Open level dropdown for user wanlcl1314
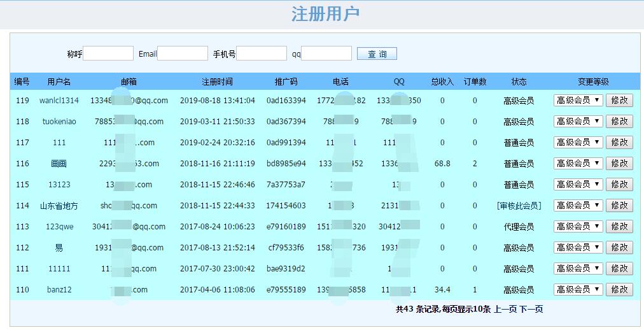This screenshot has height=330, width=644. 578,100
